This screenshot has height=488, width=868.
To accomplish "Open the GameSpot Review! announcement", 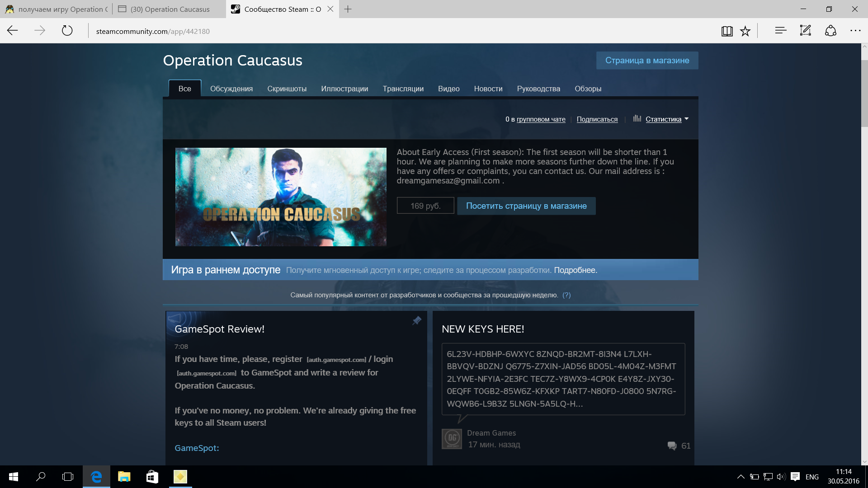I will click(x=219, y=329).
